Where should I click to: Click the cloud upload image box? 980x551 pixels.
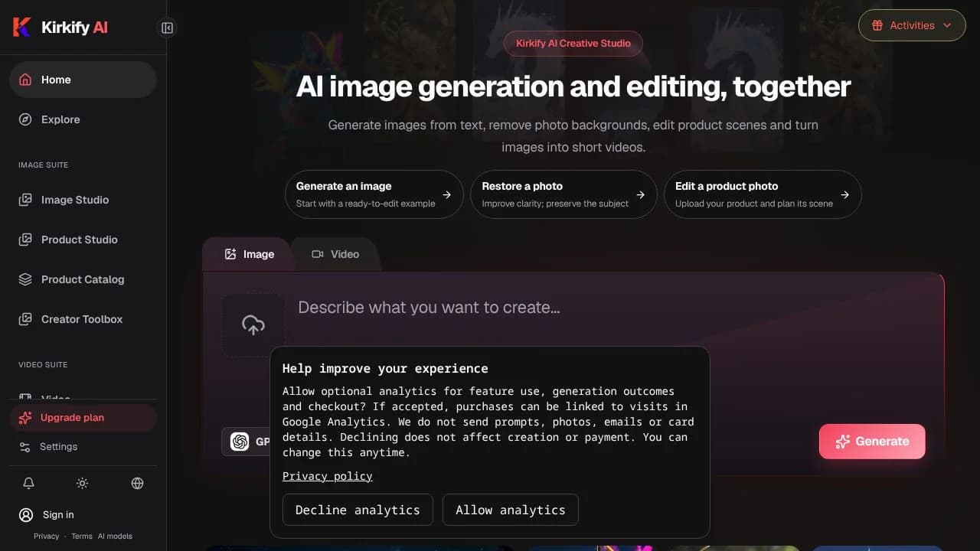tap(253, 325)
